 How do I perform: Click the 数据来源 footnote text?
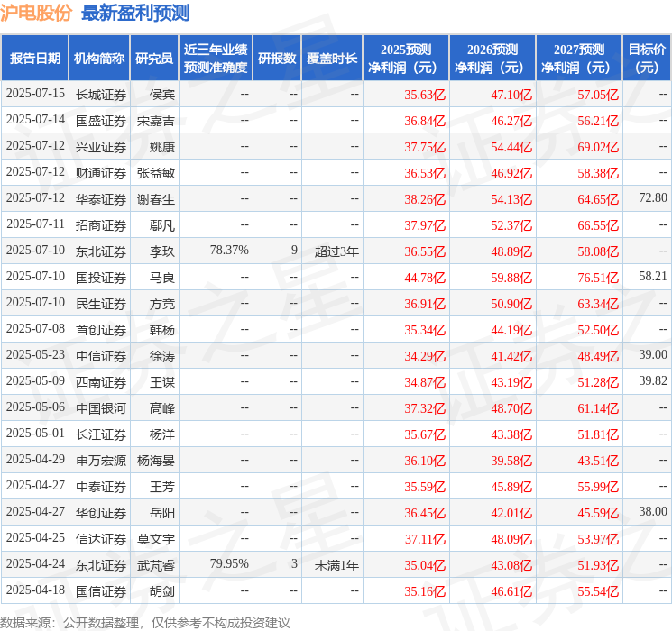point(145,623)
